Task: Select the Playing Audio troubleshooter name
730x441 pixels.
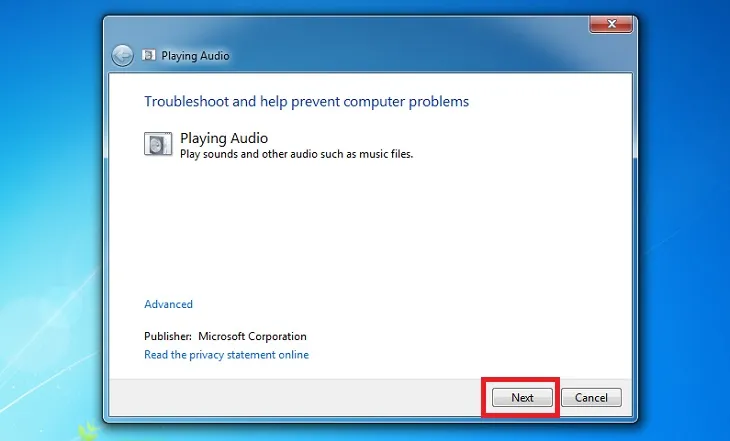Action: pyautogui.click(x=224, y=138)
